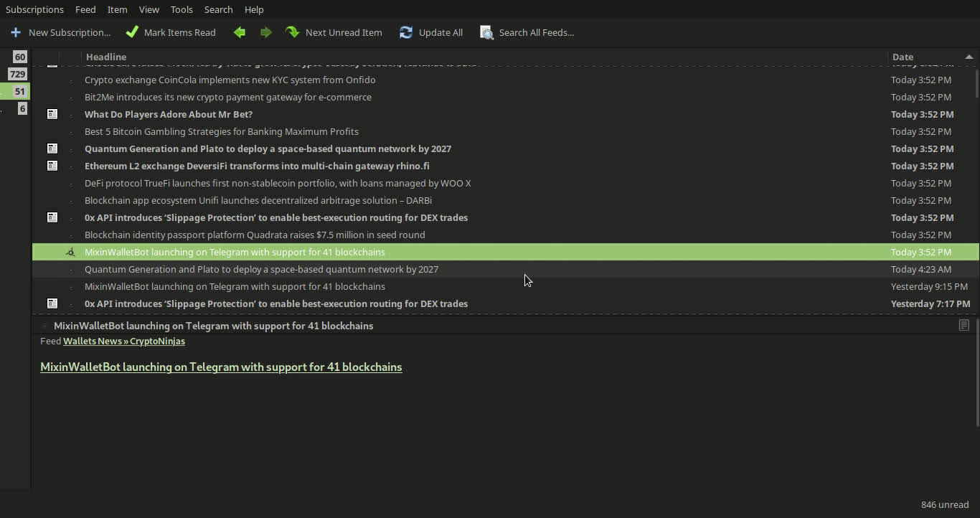Select 'Quantum Generation' item from Today 4:23 AM
Screen dimensions: 980x518
261,269
